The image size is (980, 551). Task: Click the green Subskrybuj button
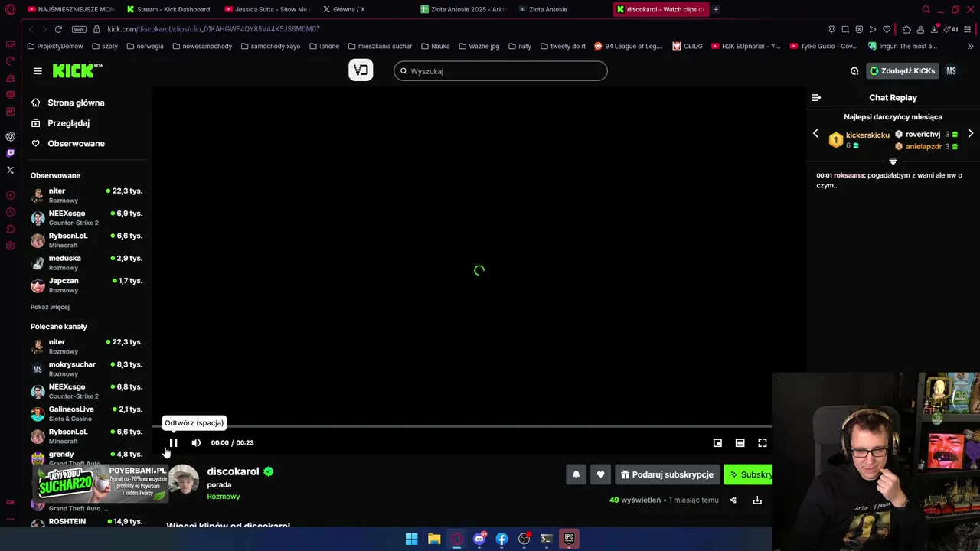pos(748,474)
